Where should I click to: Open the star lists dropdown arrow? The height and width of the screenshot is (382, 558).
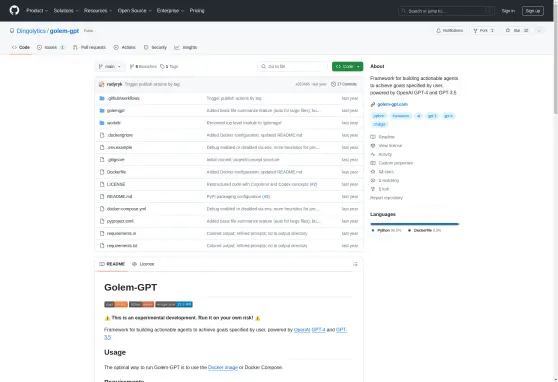[539, 31]
